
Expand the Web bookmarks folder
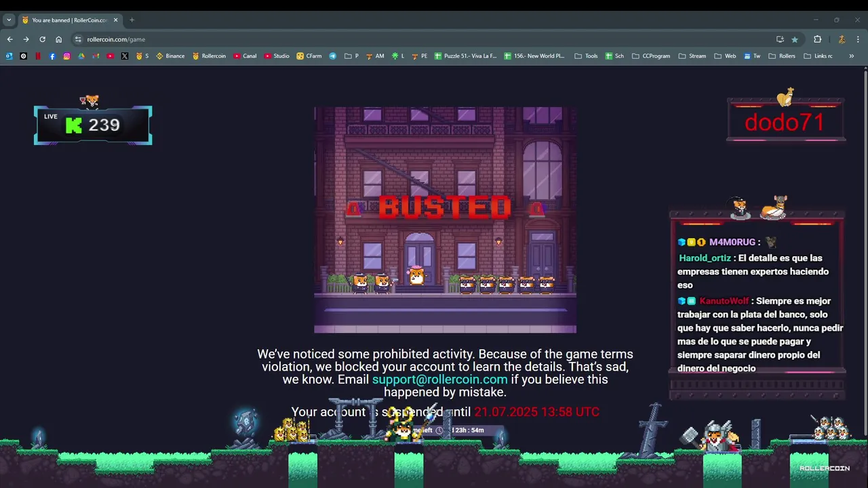[725, 56]
